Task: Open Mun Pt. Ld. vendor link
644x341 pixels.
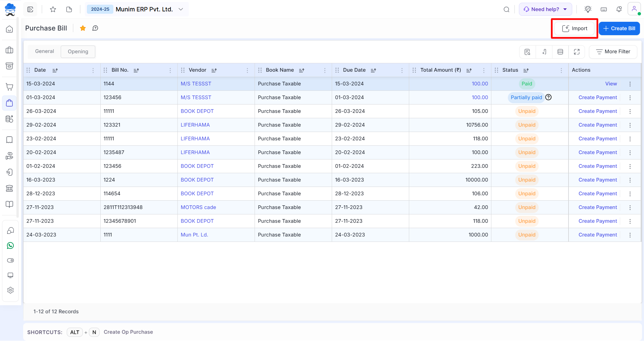Action: pos(194,235)
